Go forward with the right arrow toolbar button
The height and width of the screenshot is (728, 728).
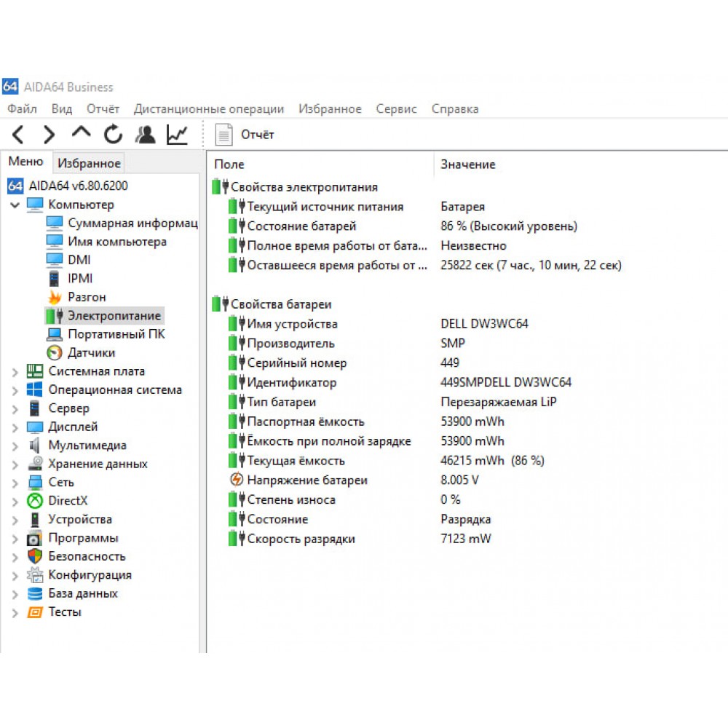(x=49, y=135)
